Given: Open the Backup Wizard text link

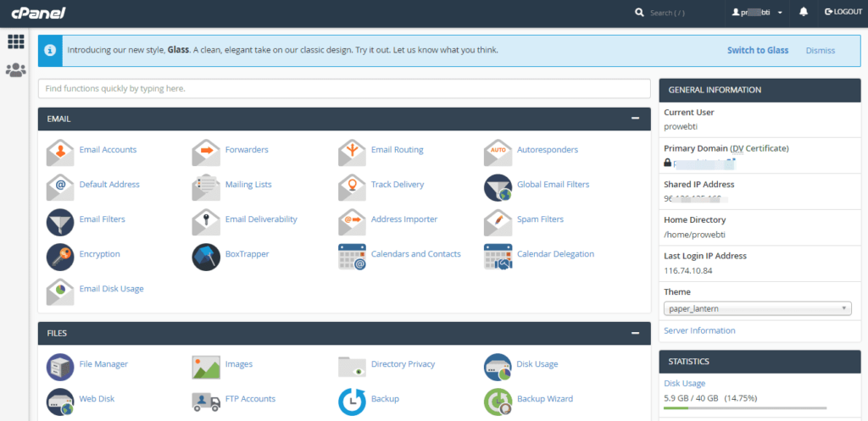Looking at the screenshot, I should 545,399.
